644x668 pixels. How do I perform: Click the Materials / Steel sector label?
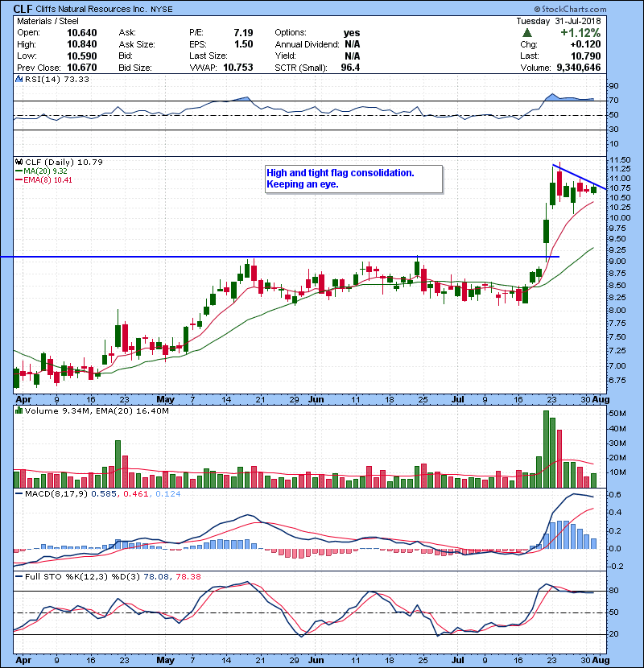[x=47, y=21]
